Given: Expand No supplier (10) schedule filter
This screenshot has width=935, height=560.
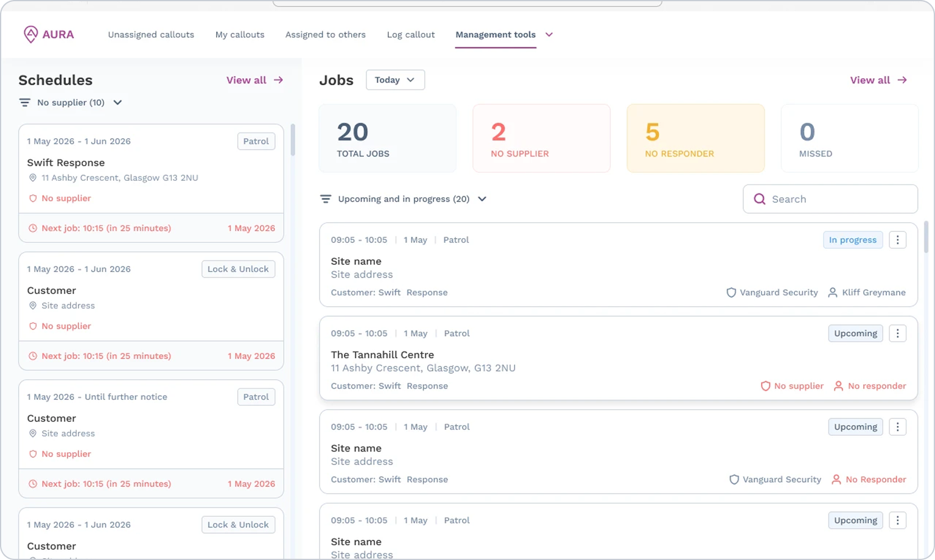Looking at the screenshot, I should (117, 103).
